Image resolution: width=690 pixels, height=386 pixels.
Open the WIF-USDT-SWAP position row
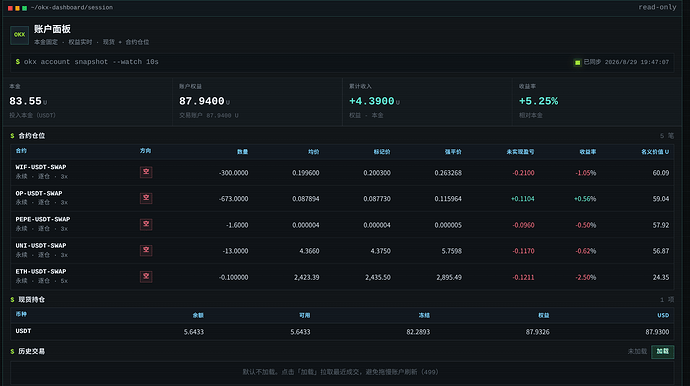coord(342,172)
